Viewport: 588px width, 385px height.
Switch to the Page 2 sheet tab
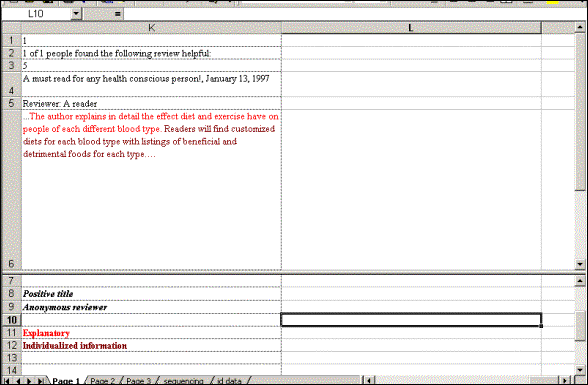(103, 381)
